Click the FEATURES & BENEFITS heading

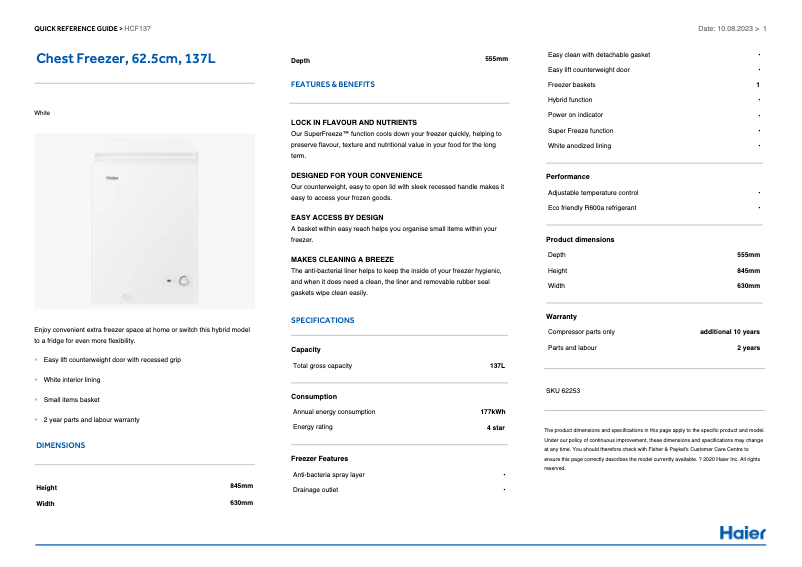click(333, 85)
